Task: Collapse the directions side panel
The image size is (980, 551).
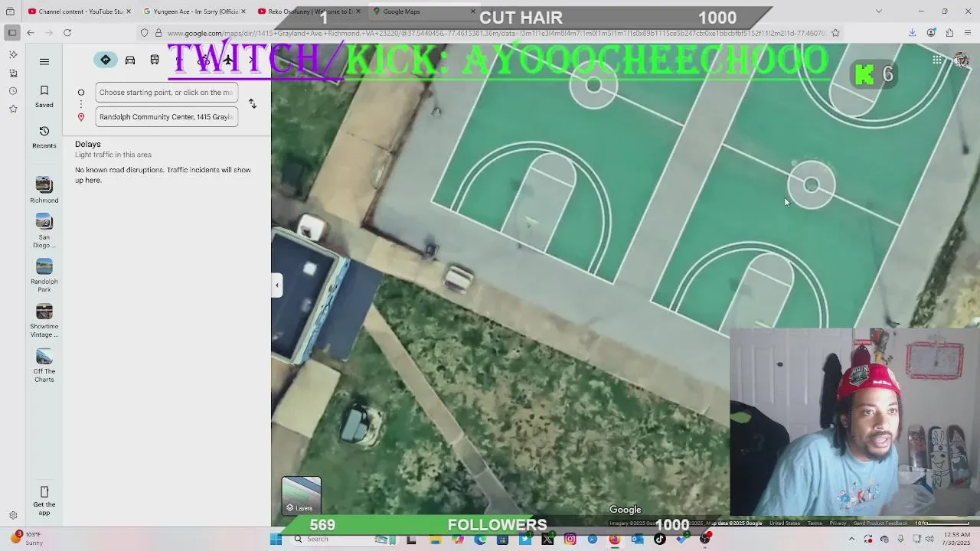Action: click(x=277, y=285)
